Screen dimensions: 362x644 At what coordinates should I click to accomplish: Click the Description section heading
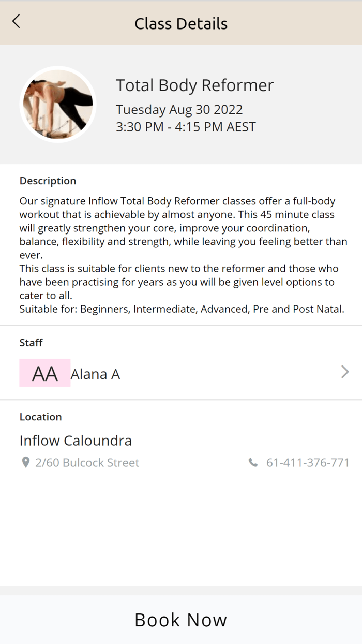click(x=48, y=181)
